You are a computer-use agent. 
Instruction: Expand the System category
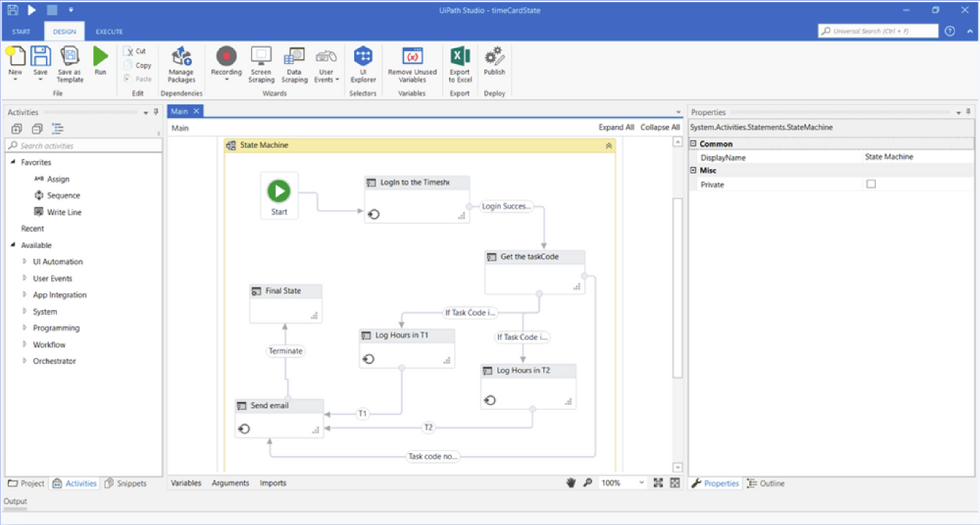(x=24, y=311)
